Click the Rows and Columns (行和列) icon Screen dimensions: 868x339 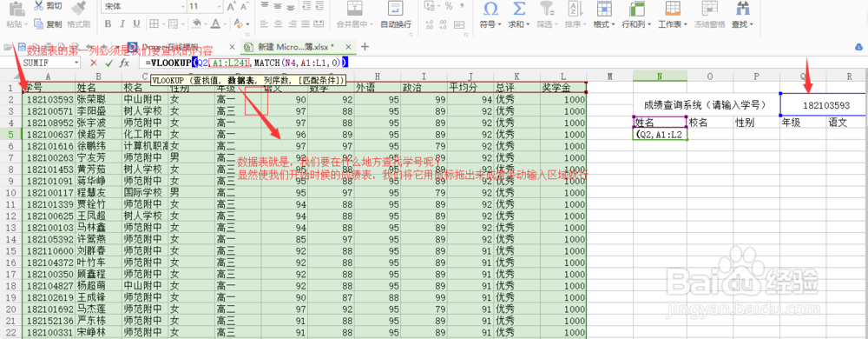pos(637,8)
